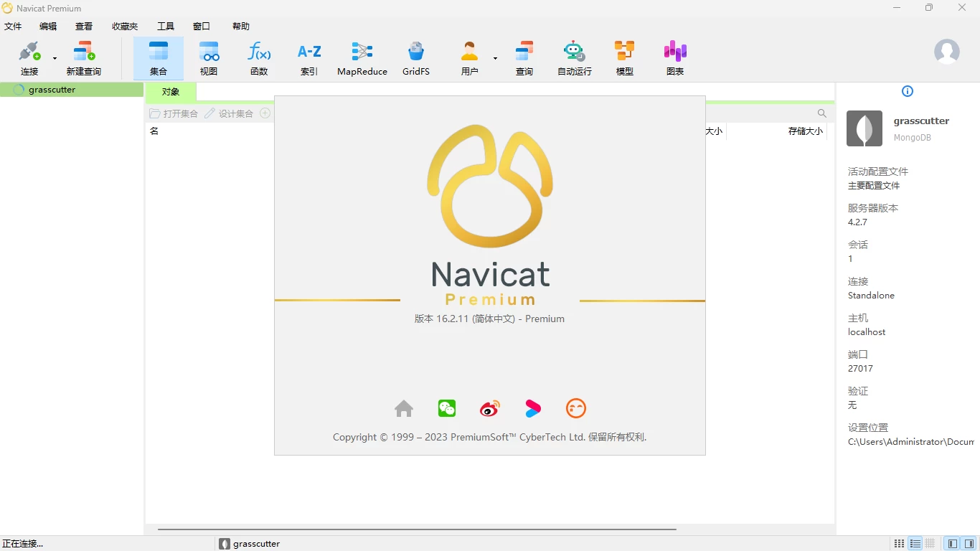Open the Automation (自动运行) toolbar icon
The height and width of the screenshot is (551, 980).
(575, 58)
